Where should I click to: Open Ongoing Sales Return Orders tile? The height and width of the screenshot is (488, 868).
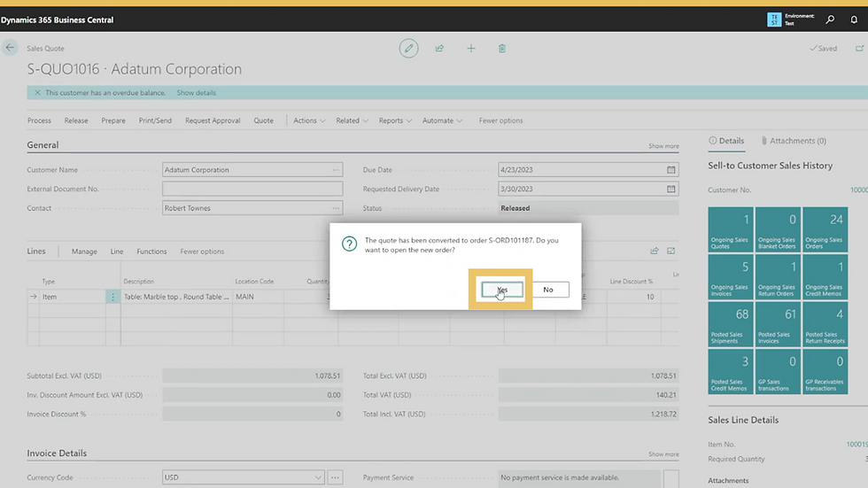[778, 276]
